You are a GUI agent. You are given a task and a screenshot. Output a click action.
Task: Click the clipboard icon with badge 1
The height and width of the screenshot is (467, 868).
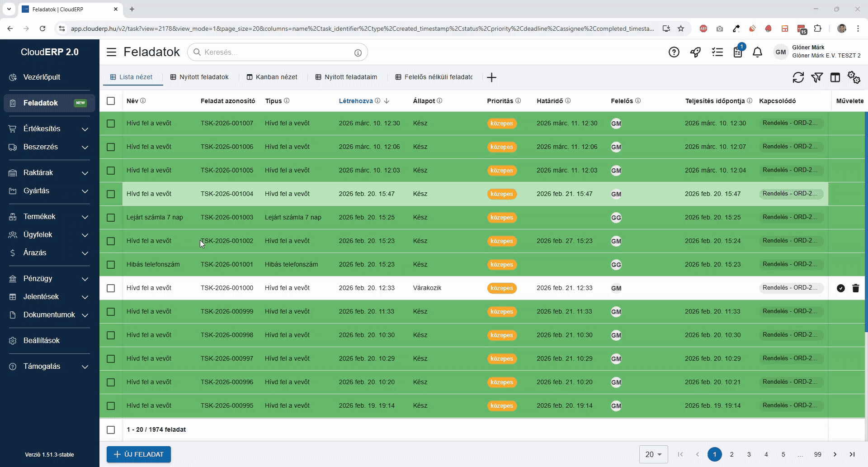(x=737, y=52)
